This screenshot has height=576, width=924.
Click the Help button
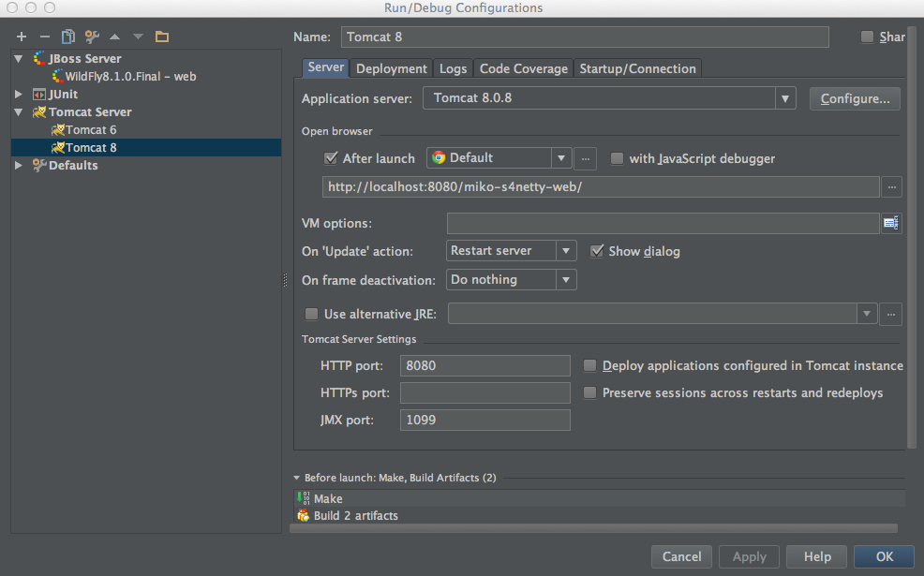(817, 556)
